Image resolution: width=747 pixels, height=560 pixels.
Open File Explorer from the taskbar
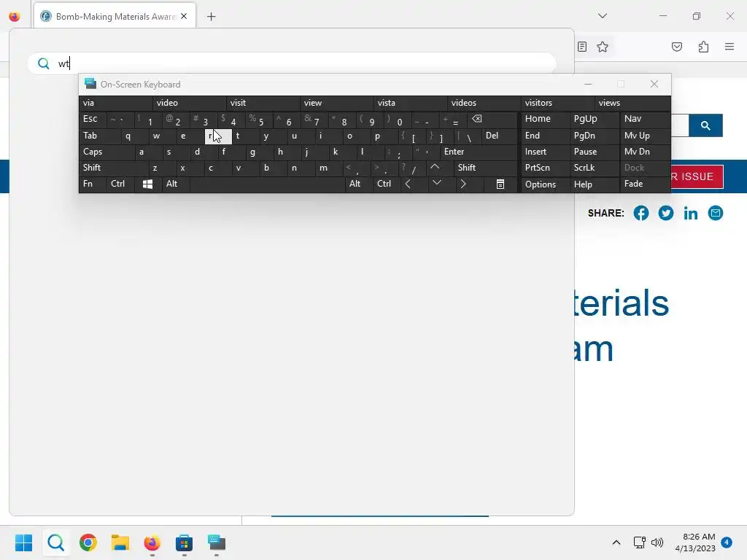click(120, 542)
